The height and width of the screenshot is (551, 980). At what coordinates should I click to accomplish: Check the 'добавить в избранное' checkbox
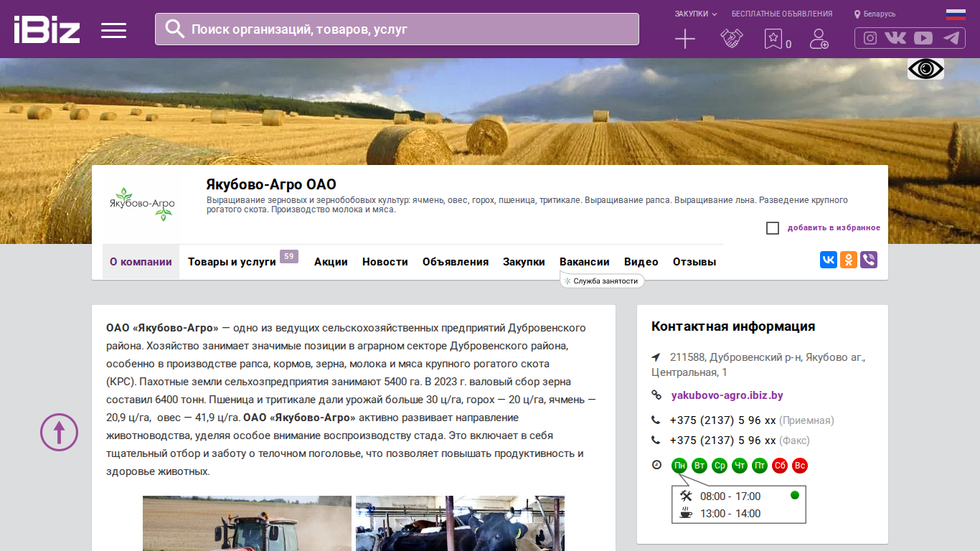773,228
